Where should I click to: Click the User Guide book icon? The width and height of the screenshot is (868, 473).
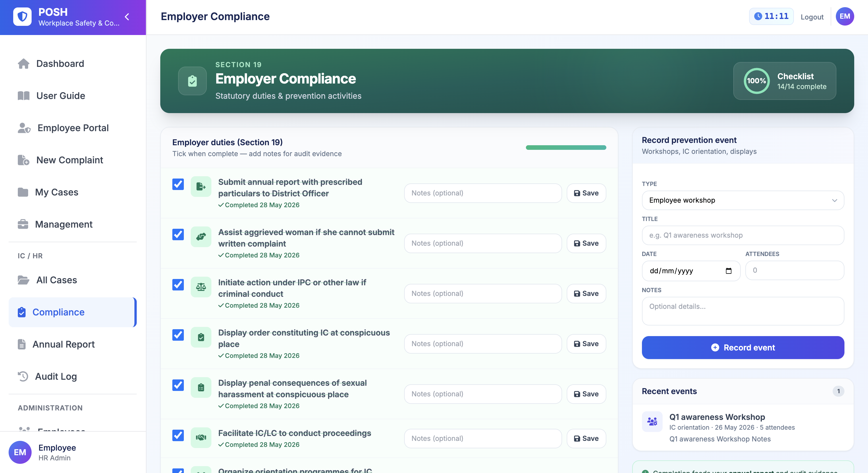(x=24, y=96)
